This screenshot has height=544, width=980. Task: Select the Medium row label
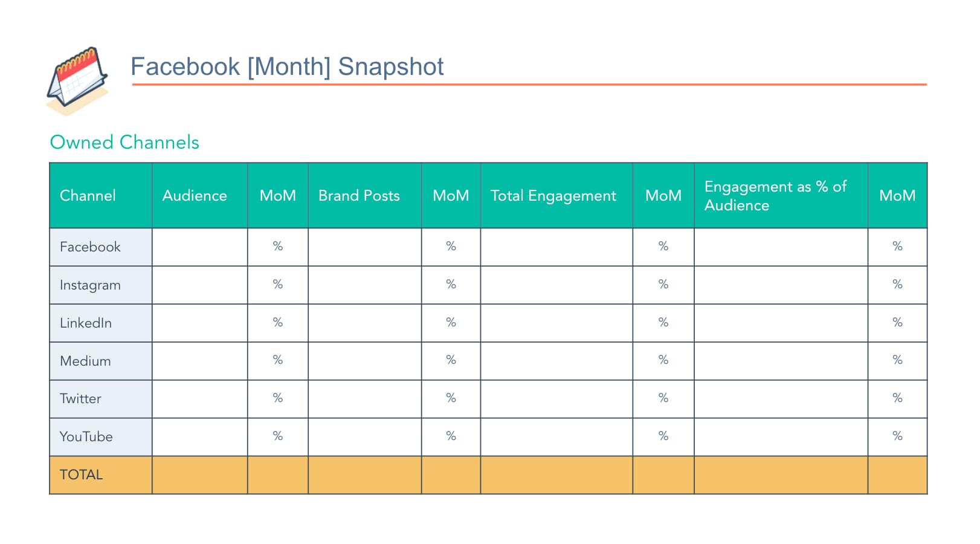[85, 361]
